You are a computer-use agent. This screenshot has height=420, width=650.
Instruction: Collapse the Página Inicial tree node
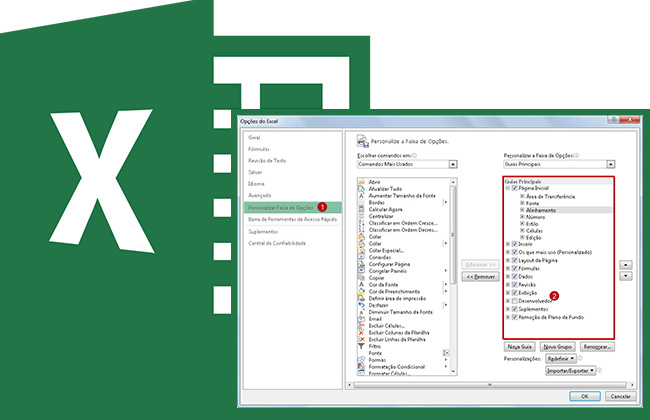tap(508, 188)
